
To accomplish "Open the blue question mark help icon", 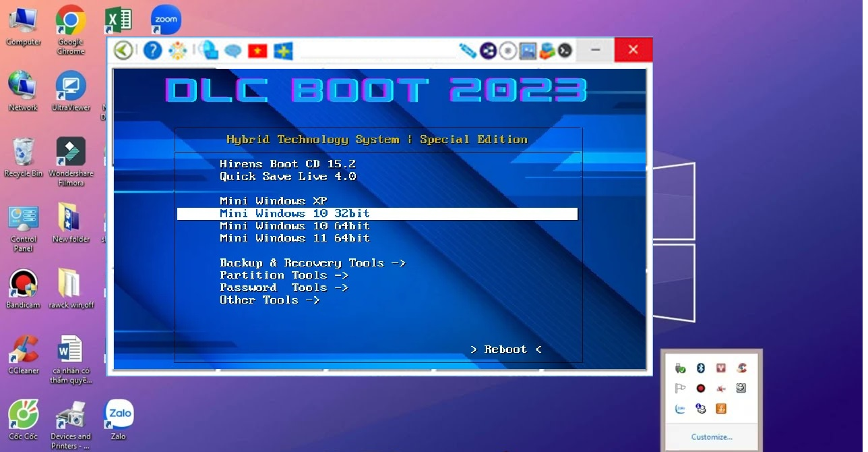I will point(153,51).
